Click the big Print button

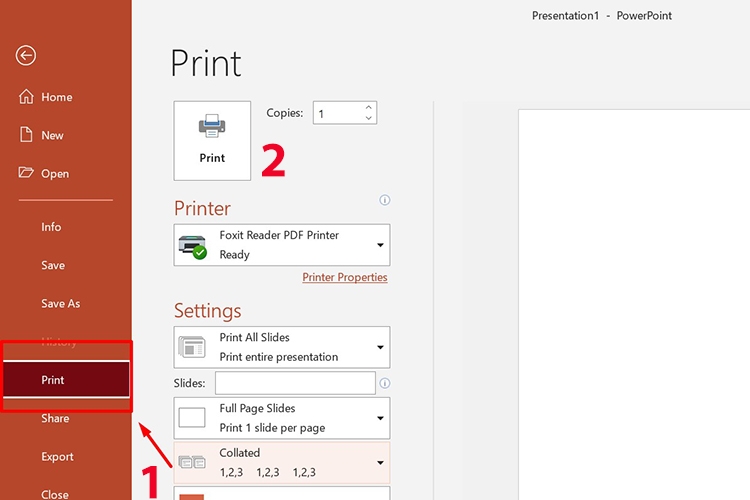(x=212, y=141)
